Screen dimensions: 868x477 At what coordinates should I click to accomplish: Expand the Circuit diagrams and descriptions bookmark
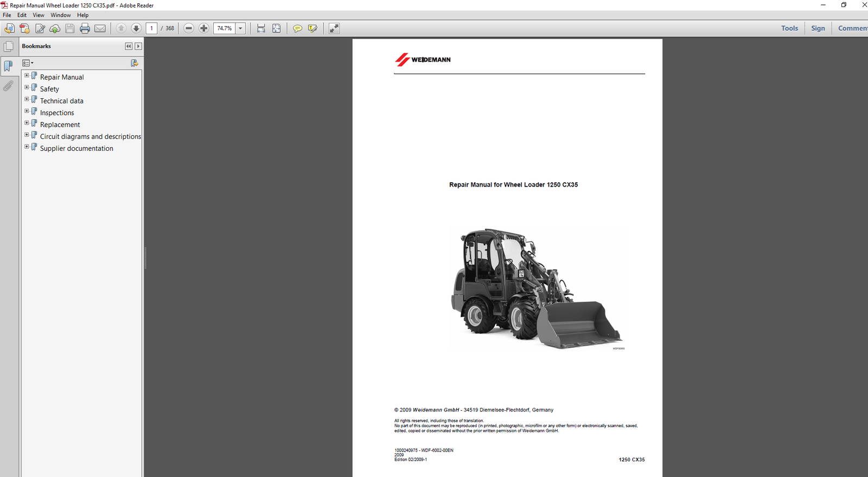[x=27, y=135]
